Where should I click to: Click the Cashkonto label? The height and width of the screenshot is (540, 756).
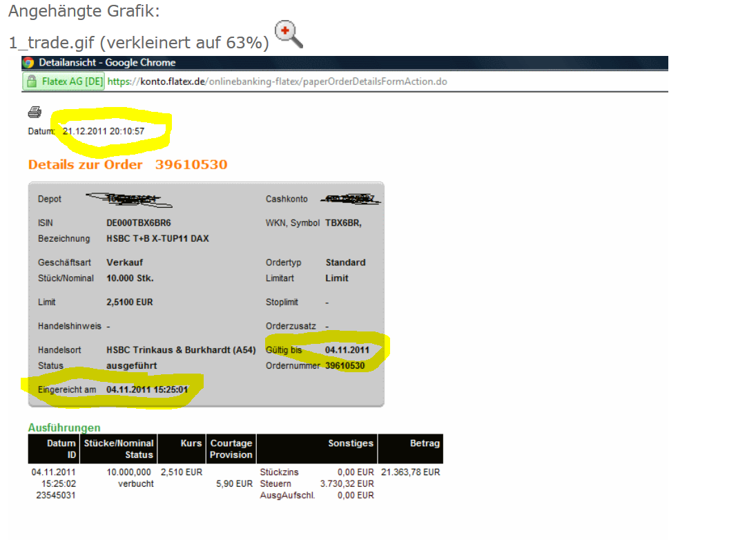(287, 199)
